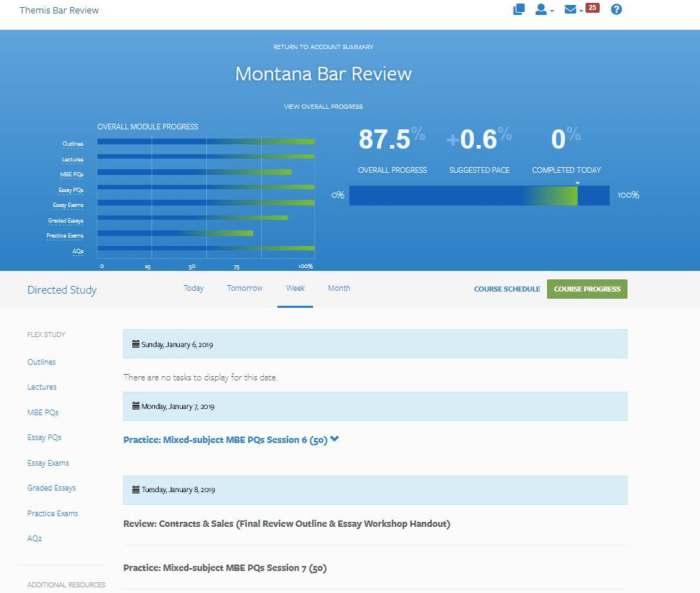Click Return to Account Summary link
Screen dimensions: 700x593
coord(323,47)
